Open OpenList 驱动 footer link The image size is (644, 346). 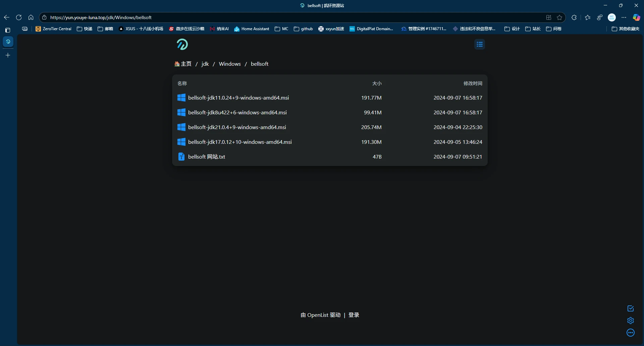click(321, 315)
